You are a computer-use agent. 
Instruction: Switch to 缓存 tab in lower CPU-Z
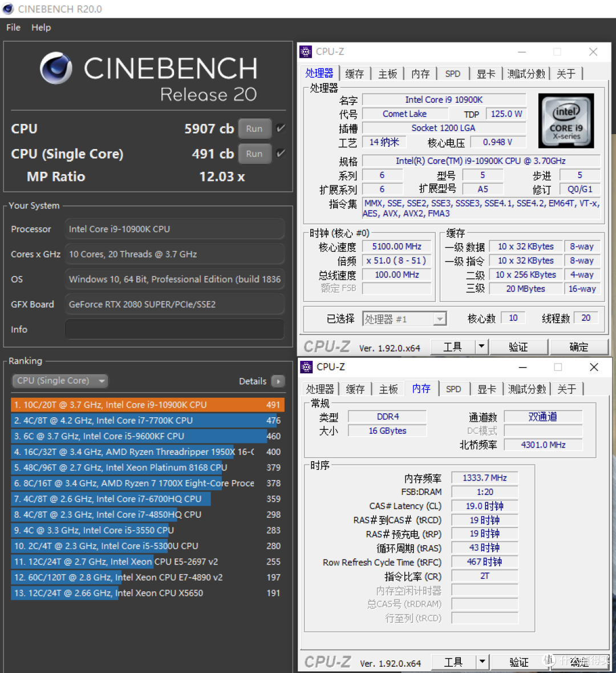point(355,389)
